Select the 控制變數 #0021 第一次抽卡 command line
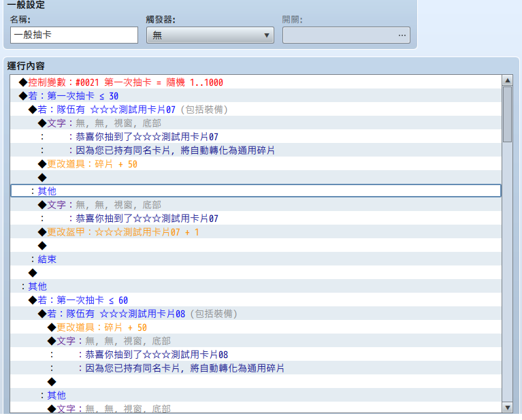 (256, 82)
